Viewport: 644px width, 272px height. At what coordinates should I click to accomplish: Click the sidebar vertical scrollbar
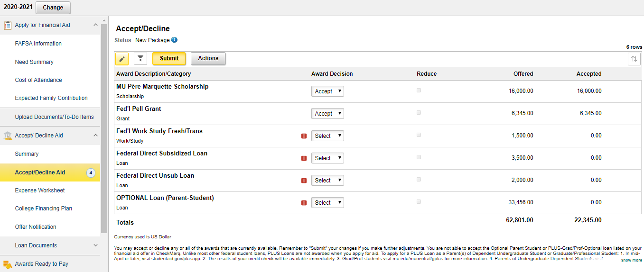coord(104,128)
